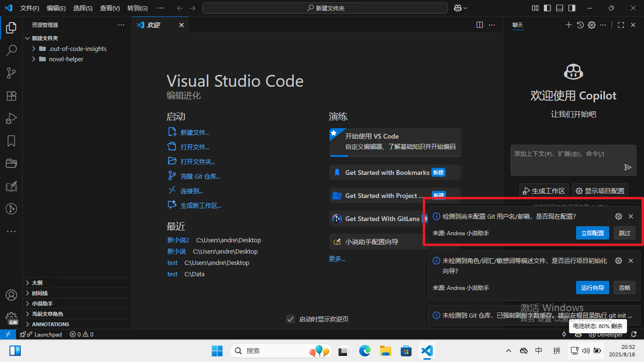Toggle the primary sidebar layout button
Screen dimensions: 644x362
coord(547,8)
